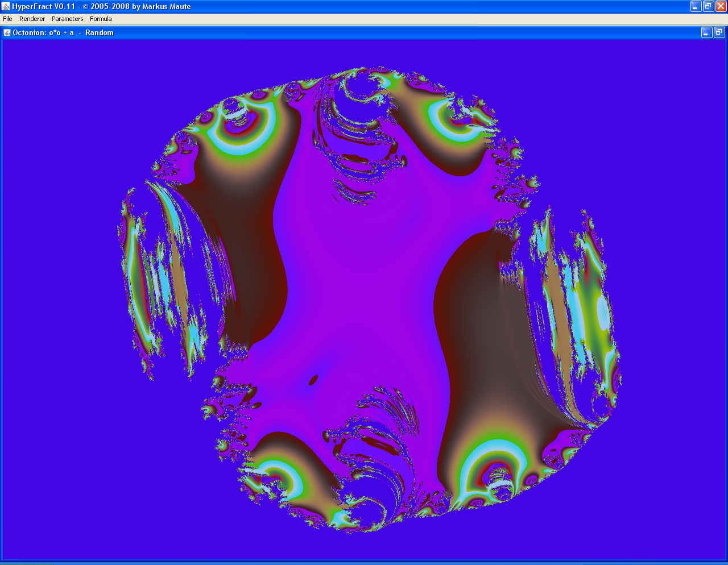Minimize the HyperFract main window
Image resolution: width=728 pixels, height=565 pixels.
(x=696, y=6)
